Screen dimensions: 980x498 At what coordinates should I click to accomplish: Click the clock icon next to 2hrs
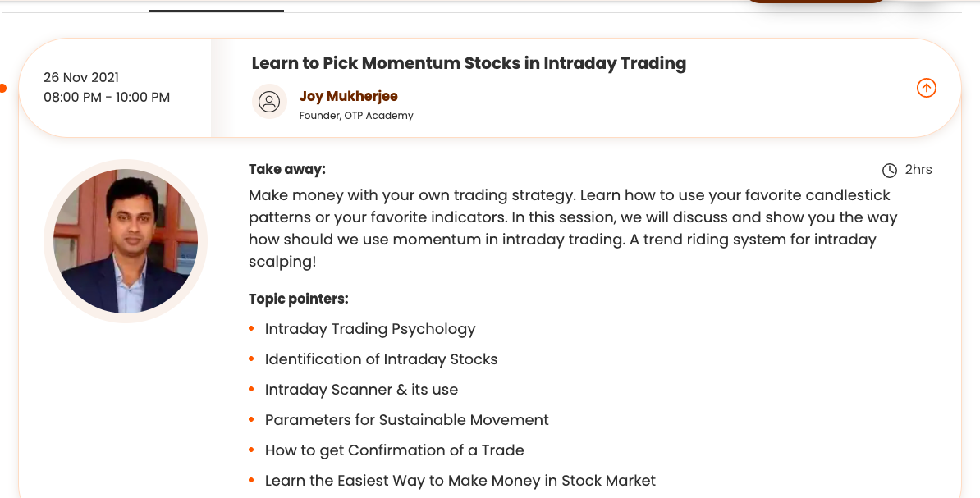(x=889, y=171)
